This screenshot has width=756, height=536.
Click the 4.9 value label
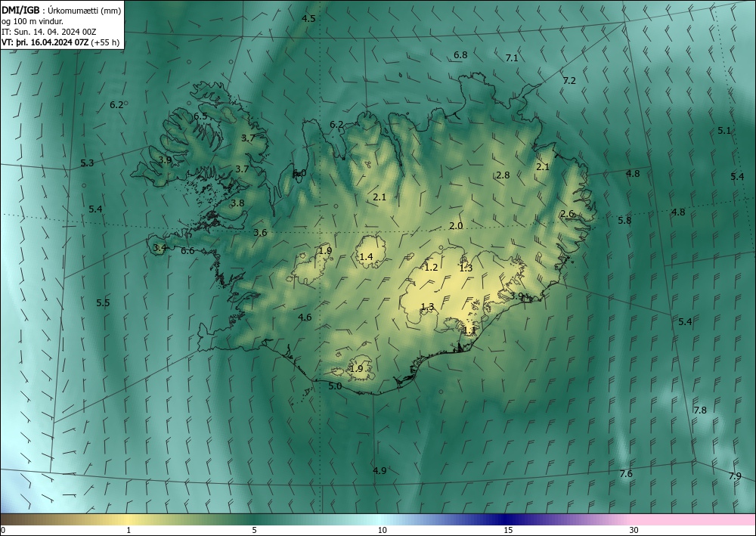(380, 470)
